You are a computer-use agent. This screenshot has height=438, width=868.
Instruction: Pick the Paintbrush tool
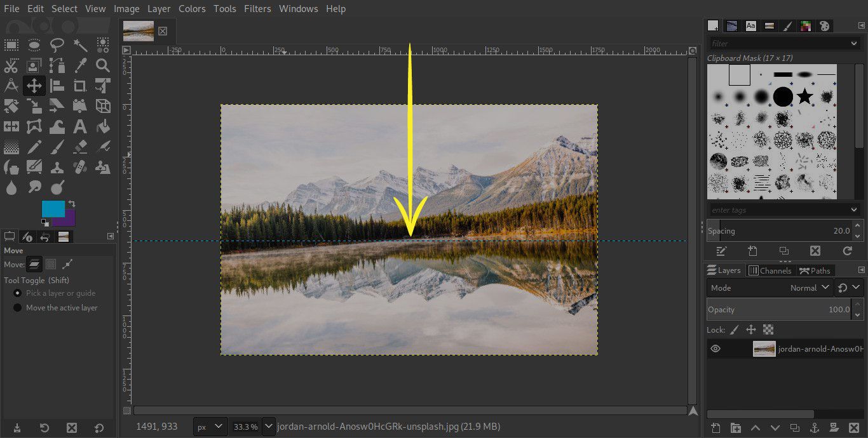pos(56,146)
